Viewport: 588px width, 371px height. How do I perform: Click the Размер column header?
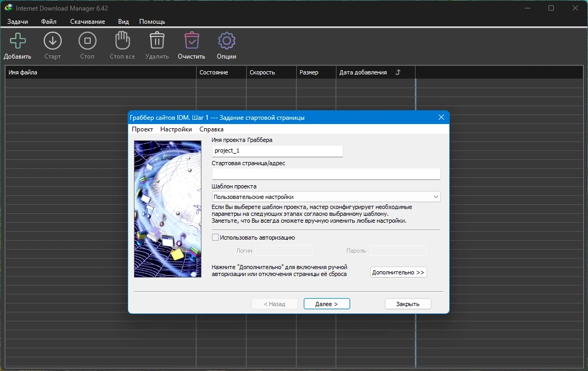click(x=316, y=72)
